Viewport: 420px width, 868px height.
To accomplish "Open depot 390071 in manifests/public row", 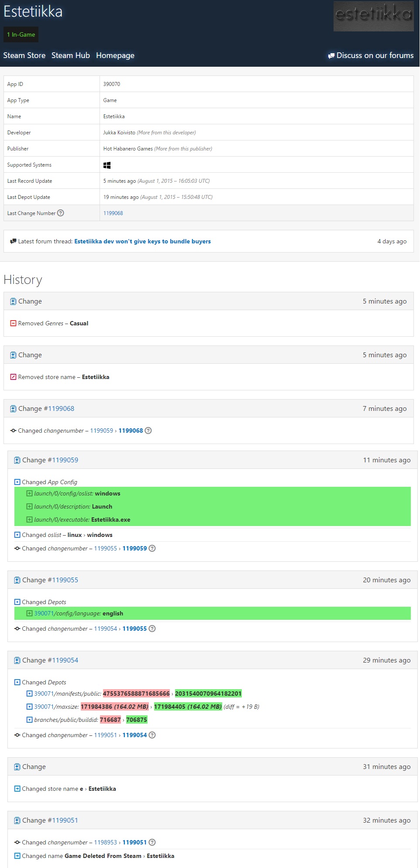I will (x=44, y=694).
